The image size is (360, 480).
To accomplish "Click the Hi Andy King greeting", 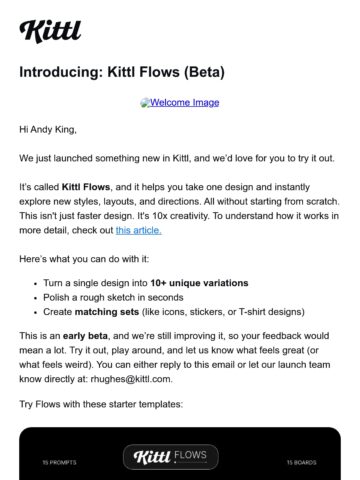I will [48, 129].
